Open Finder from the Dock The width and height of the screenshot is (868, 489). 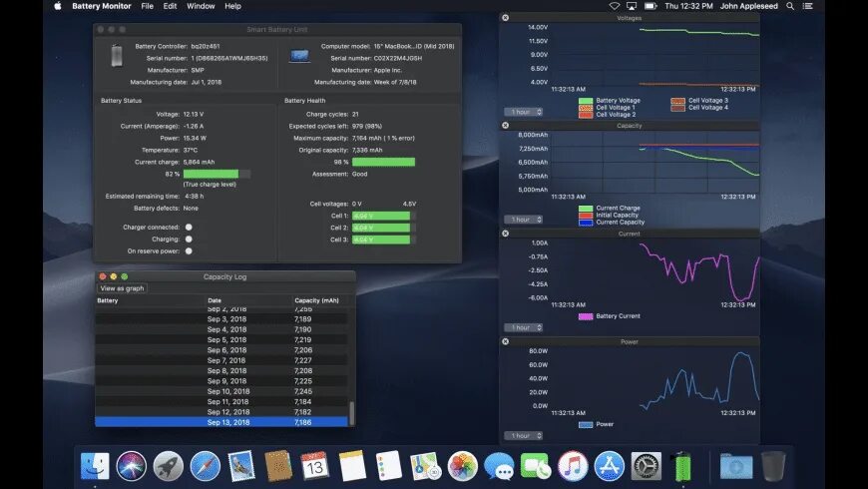tap(95, 466)
